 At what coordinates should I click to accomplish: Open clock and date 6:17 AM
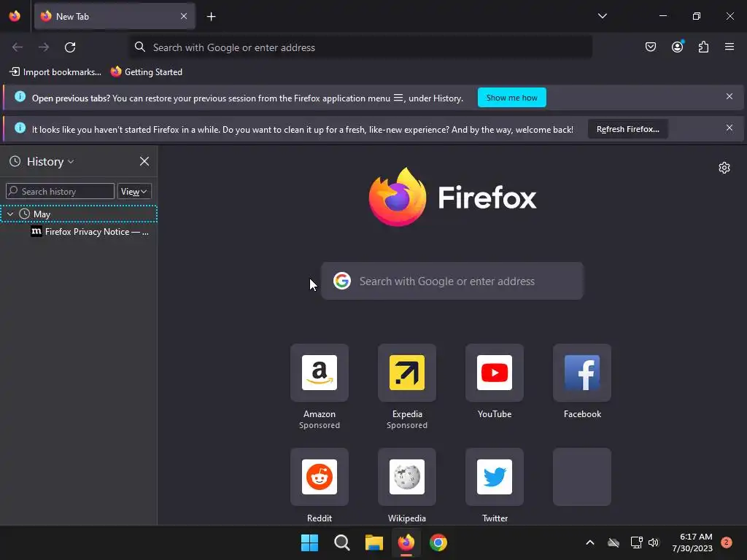point(692,542)
